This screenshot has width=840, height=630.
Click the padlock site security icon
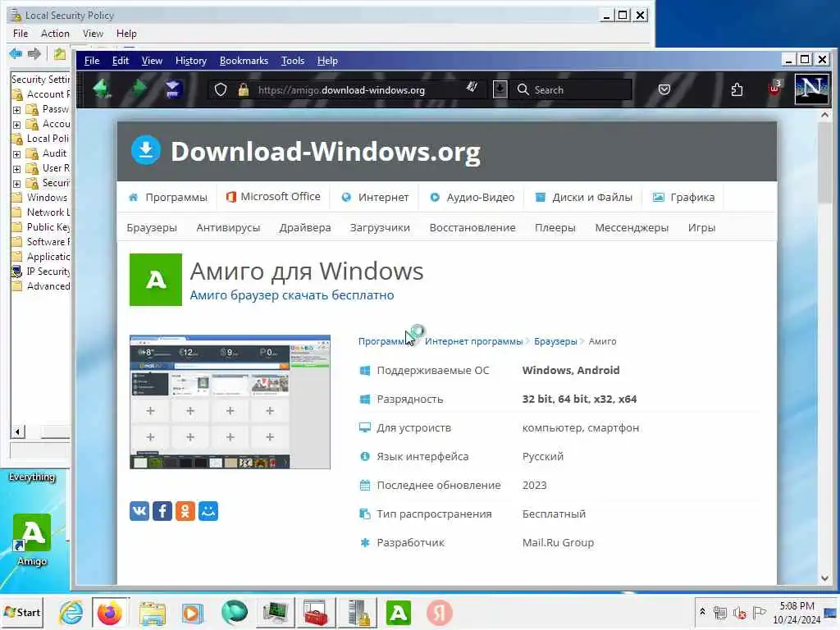[x=243, y=89]
